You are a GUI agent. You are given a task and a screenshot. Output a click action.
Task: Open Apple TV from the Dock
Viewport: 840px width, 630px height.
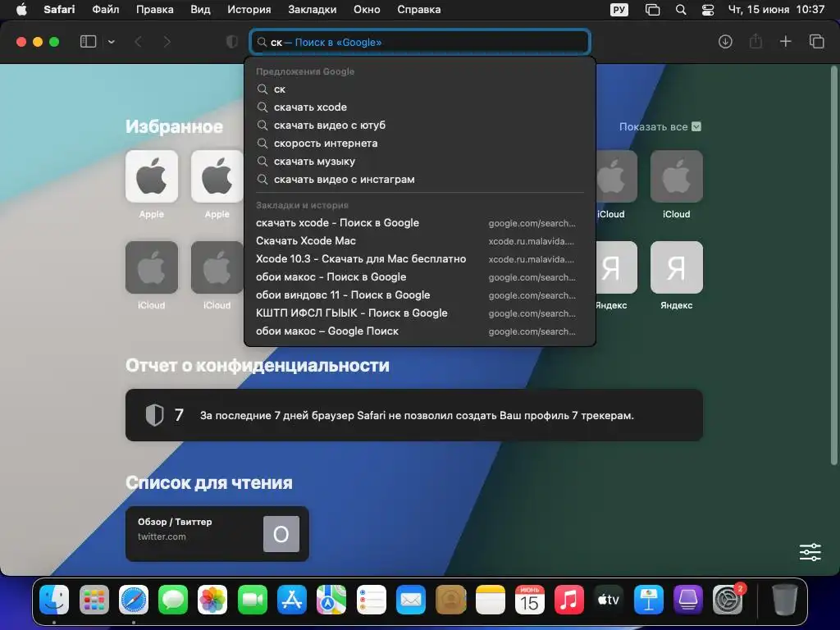coord(609,600)
